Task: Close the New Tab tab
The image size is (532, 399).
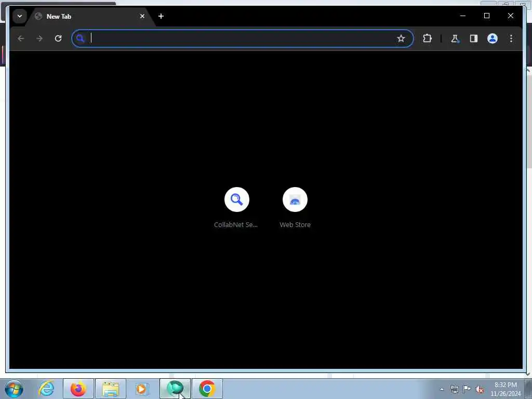Action: pyautogui.click(x=142, y=16)
